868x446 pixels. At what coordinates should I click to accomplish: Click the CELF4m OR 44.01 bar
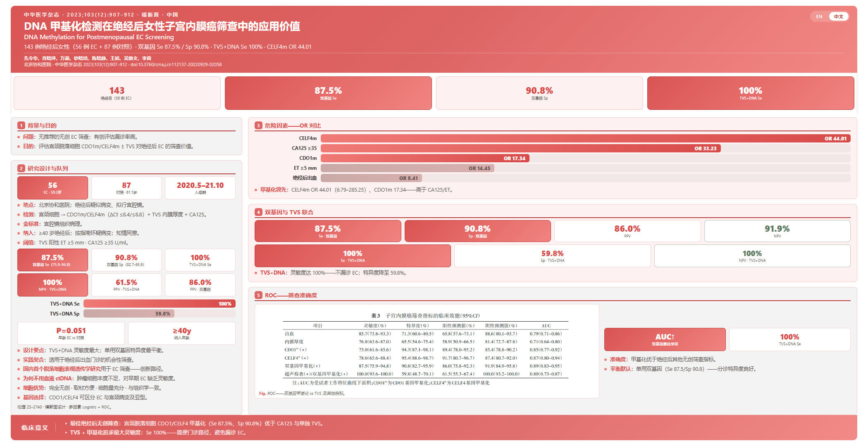coord(585,138)
